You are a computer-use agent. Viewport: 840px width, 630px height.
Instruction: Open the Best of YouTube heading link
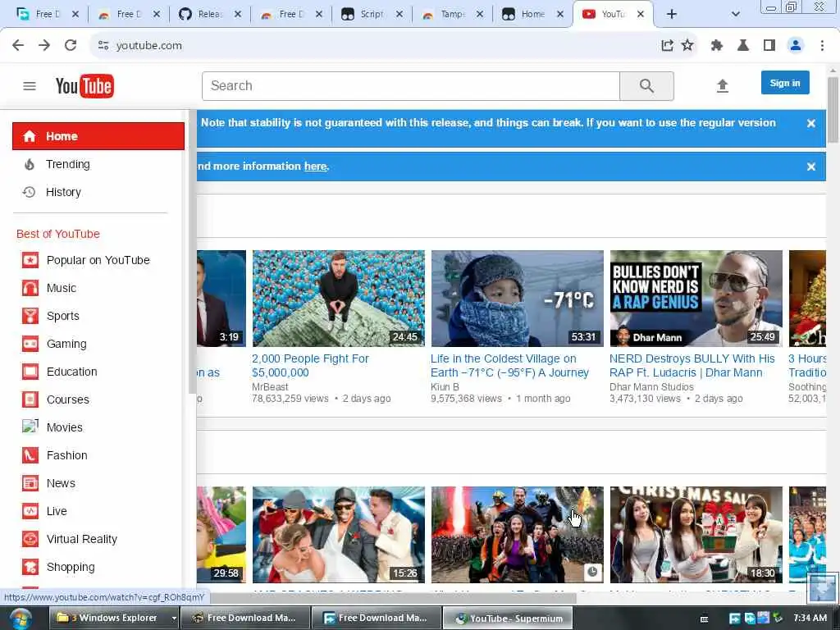pyautogui.click(x=58, y=234)
